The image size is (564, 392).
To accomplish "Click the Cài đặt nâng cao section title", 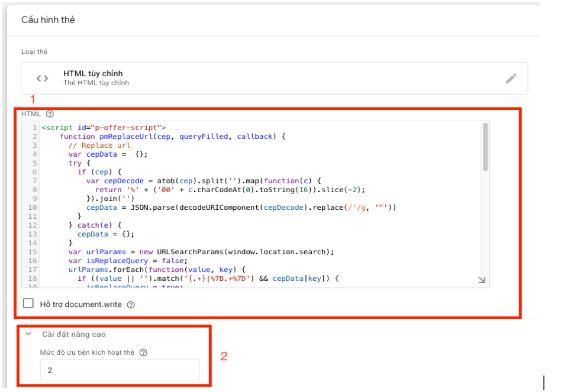I will [73, 334].
